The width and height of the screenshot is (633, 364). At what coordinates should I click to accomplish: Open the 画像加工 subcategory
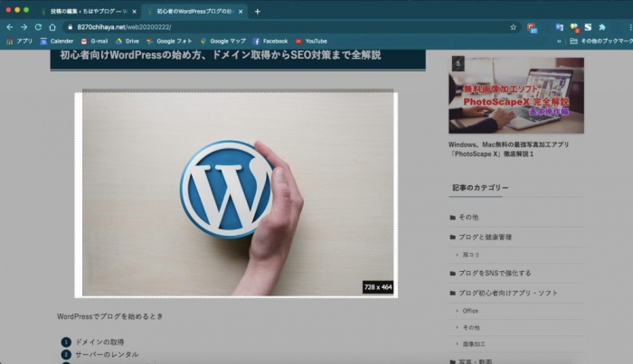[474, 344]
